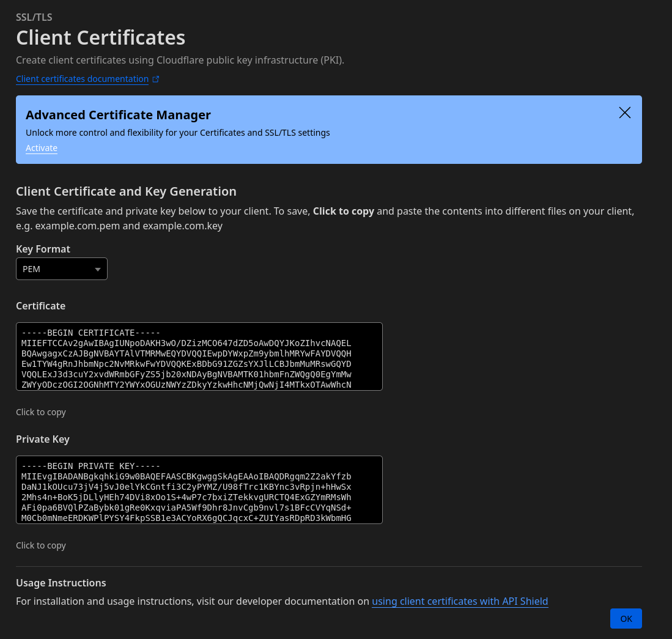Click the Advanced Certificate Manager banner title
Screen dimensions: 672x639
(118, 115)
